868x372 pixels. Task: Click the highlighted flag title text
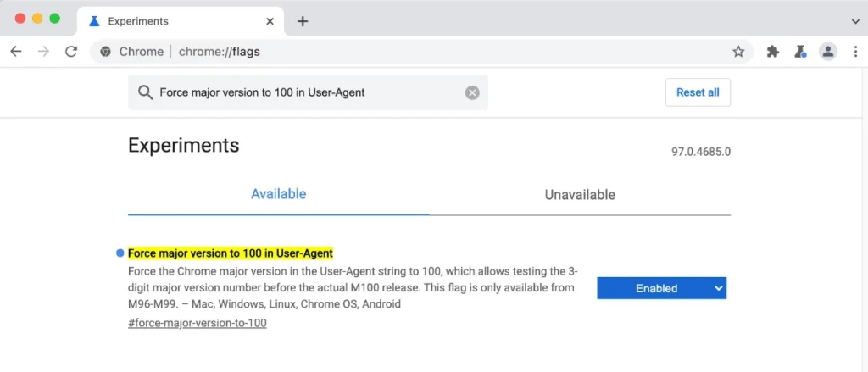[231, 253]
